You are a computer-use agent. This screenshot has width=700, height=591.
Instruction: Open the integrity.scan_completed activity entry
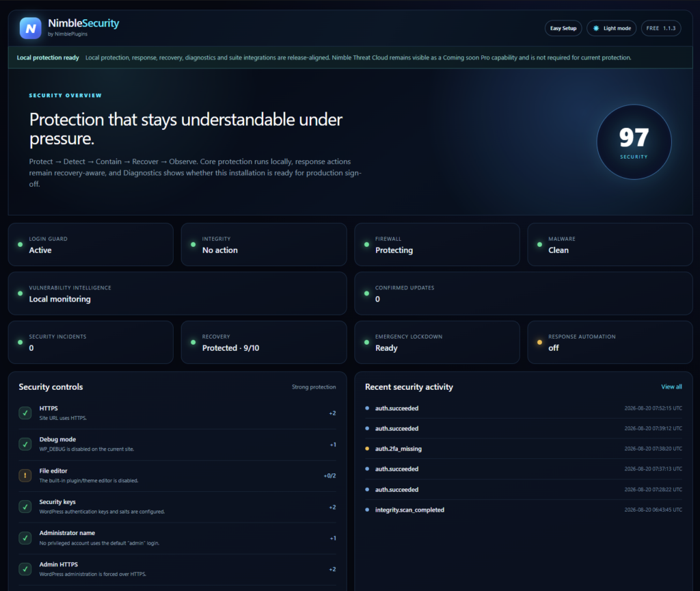(523, 510)
